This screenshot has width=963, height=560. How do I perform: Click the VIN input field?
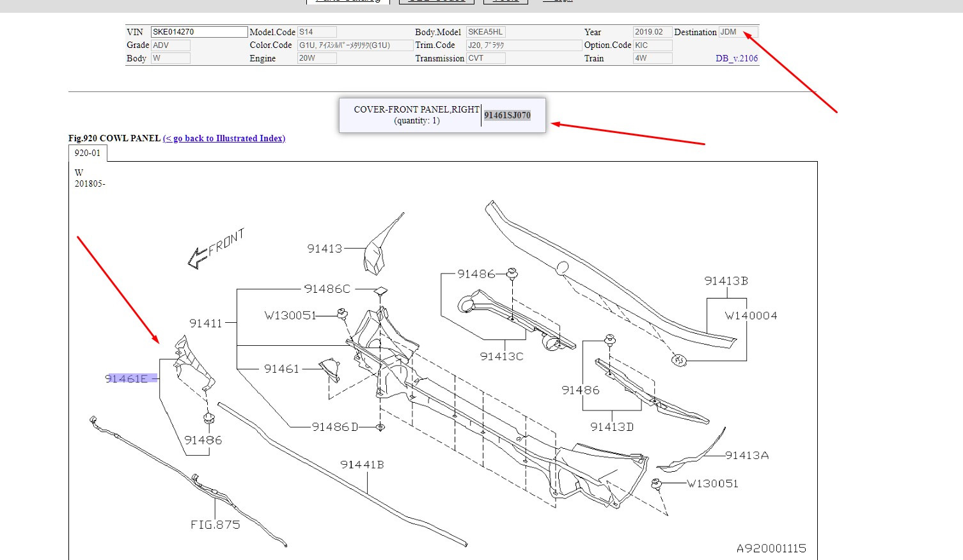[199, 32]
